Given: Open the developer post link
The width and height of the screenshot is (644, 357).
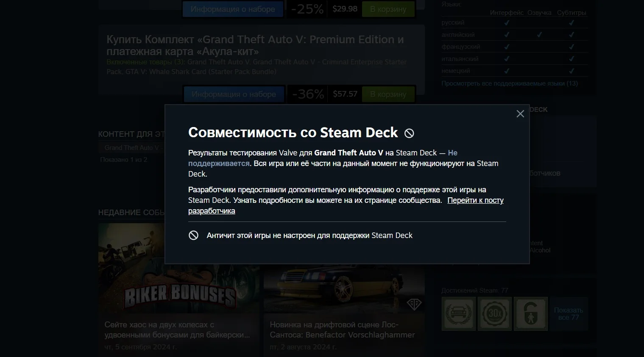Looking at the screenshot, I should click(x=475, y=200).
